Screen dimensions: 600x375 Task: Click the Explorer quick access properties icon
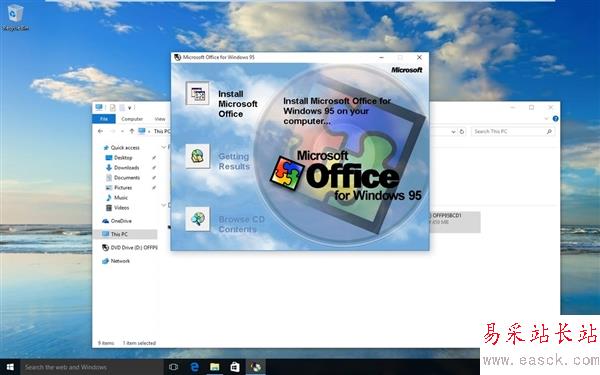tap(112, 108)
